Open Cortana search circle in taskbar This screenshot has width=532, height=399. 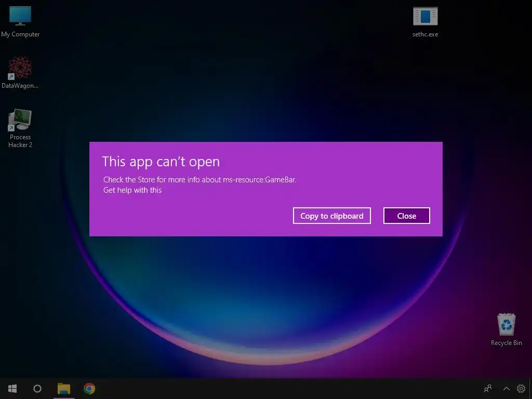pos(37,389)
